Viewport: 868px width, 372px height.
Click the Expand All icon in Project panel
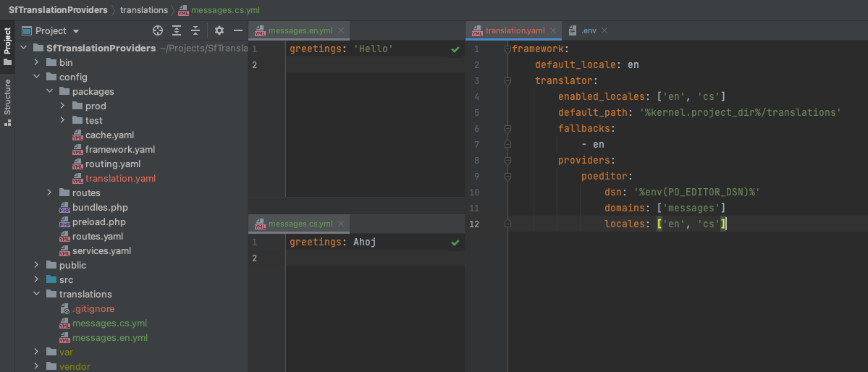coord(177,30)
